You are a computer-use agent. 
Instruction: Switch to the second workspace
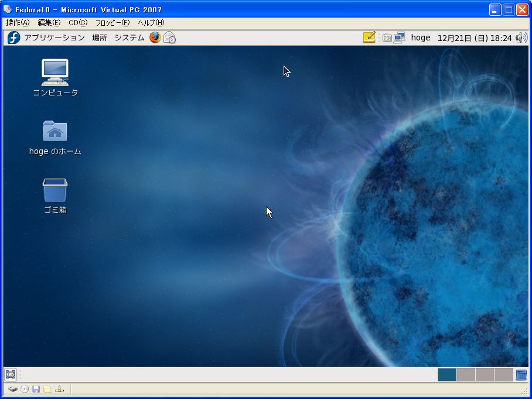(x=466, y=375)
